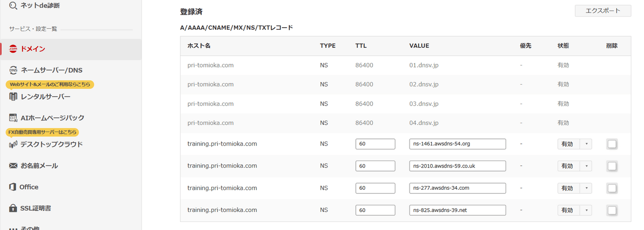Click the Office logo icon

[x=13, y=187]
